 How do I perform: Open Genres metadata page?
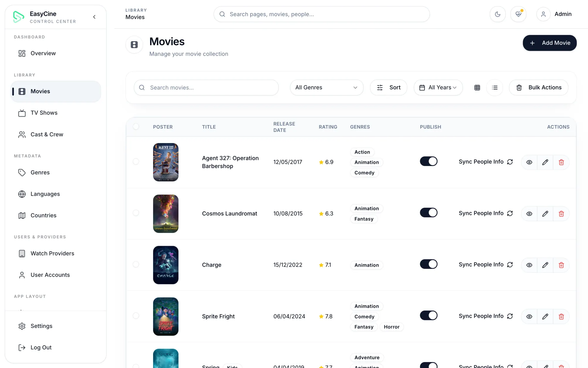tap(56, 172)
